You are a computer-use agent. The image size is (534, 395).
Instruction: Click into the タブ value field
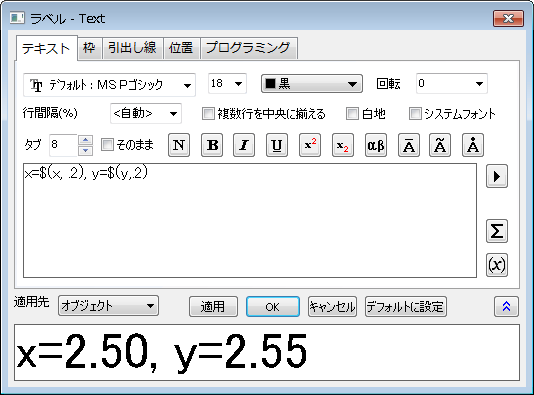click(x=63, y=145)
